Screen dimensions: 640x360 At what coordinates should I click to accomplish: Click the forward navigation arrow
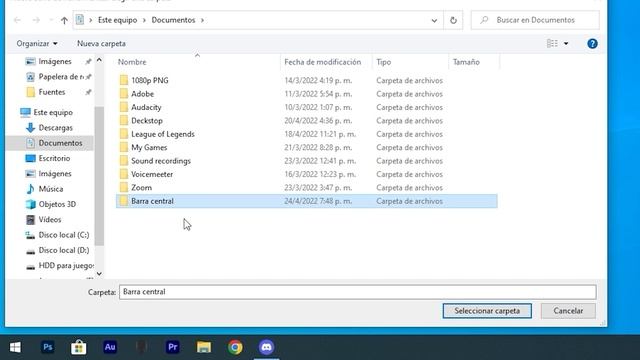[36, 20]
